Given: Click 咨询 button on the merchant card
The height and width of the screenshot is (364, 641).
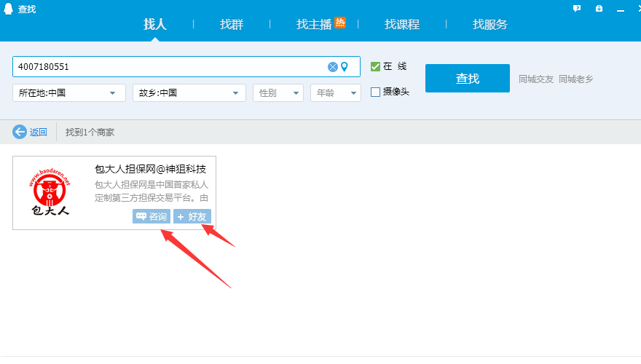Looking at the screenshot, I should click(152, 216).
